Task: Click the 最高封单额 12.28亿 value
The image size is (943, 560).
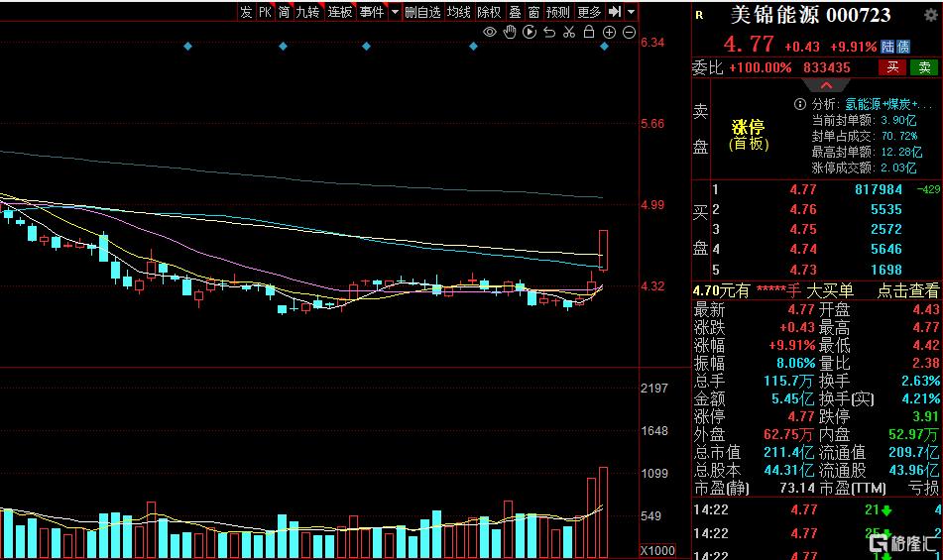Action: click(901, 152)
